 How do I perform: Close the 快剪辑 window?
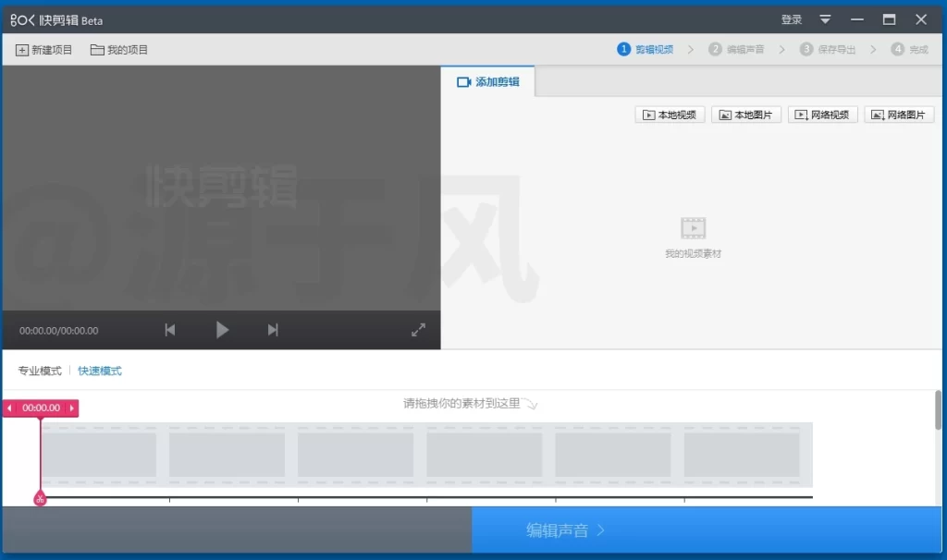pyautogui.click(x=921, y=20)
